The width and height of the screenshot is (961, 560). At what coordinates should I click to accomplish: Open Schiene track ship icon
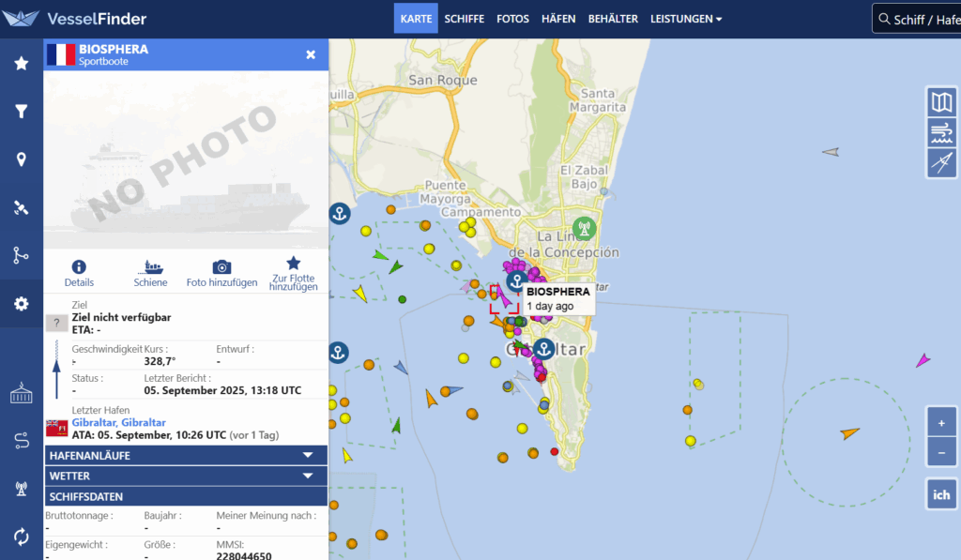coord(150,267)
